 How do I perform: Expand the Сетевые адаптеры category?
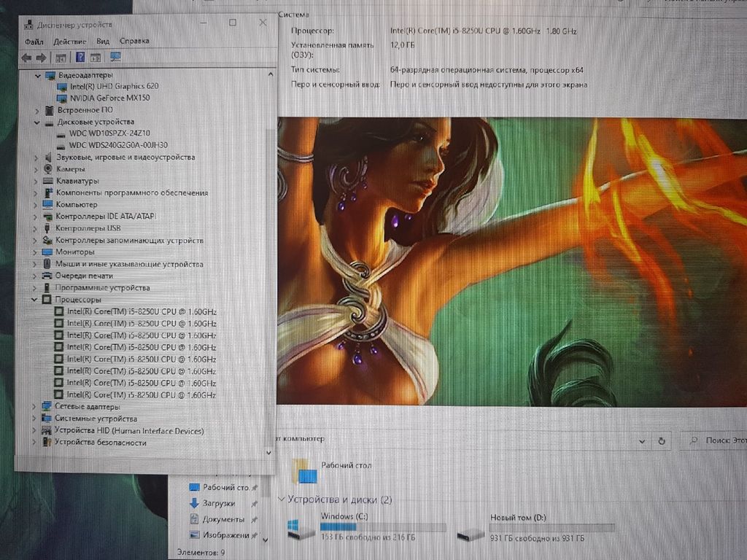(x=34, y=407)
